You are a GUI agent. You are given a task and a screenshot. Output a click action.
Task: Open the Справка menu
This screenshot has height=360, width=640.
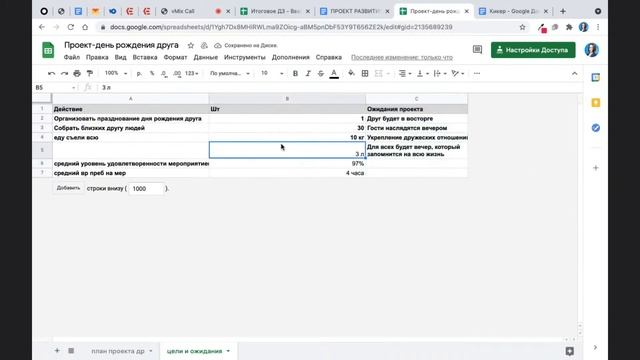click(329, 58)
